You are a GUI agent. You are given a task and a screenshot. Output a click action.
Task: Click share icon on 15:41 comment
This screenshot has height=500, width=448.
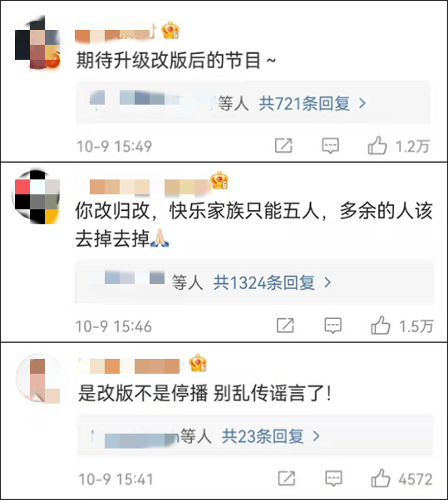pos(287,478)
